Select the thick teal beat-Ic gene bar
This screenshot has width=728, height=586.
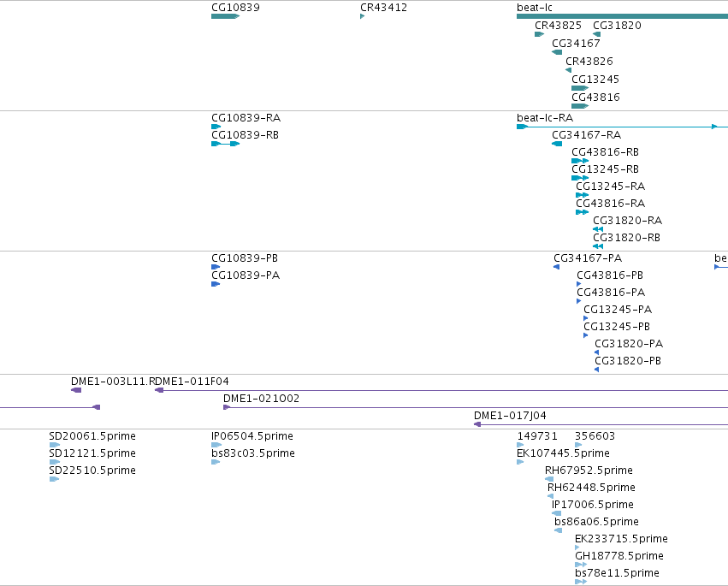pyautogui.click(x=622, y=16)
